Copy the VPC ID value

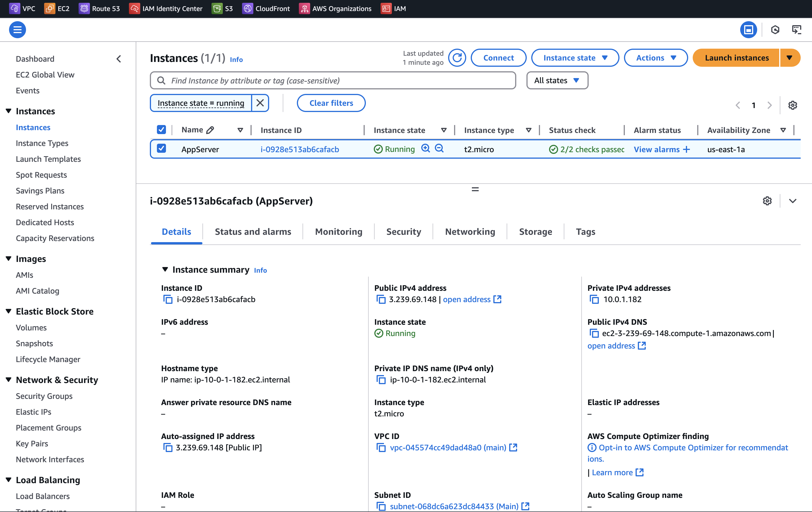click(x=381, y=448)
